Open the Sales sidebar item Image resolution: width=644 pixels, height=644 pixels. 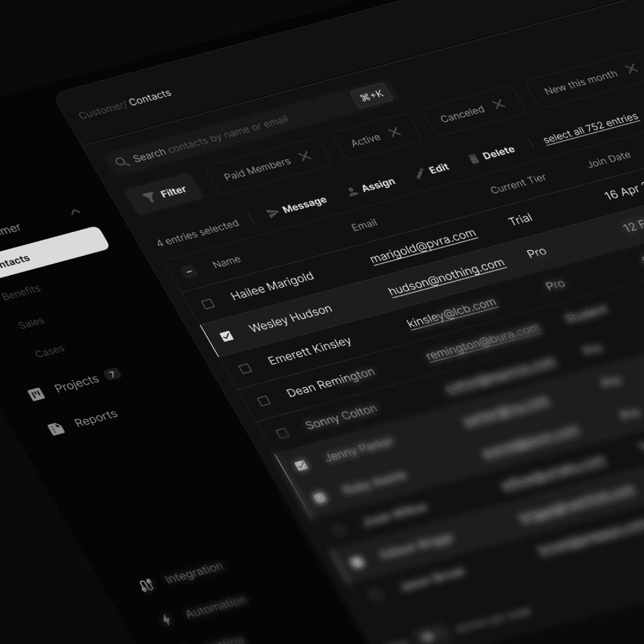pyautogui.click(x=31, y=323)
